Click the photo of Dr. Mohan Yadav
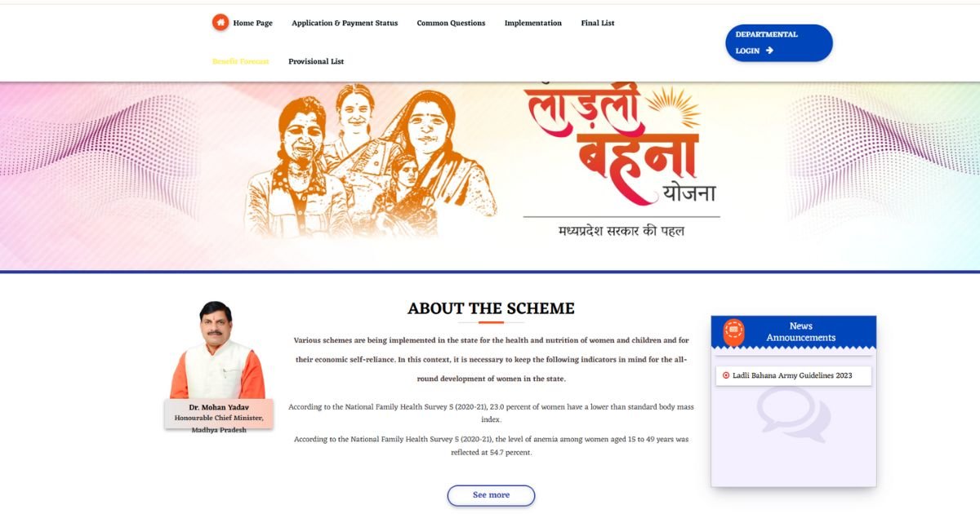 click(x=217, y=349)
